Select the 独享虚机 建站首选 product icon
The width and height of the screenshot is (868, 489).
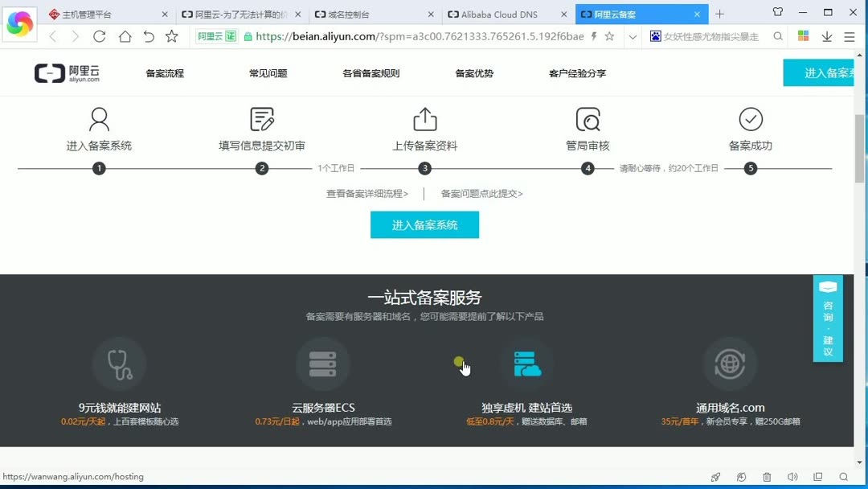pos(526,364)
